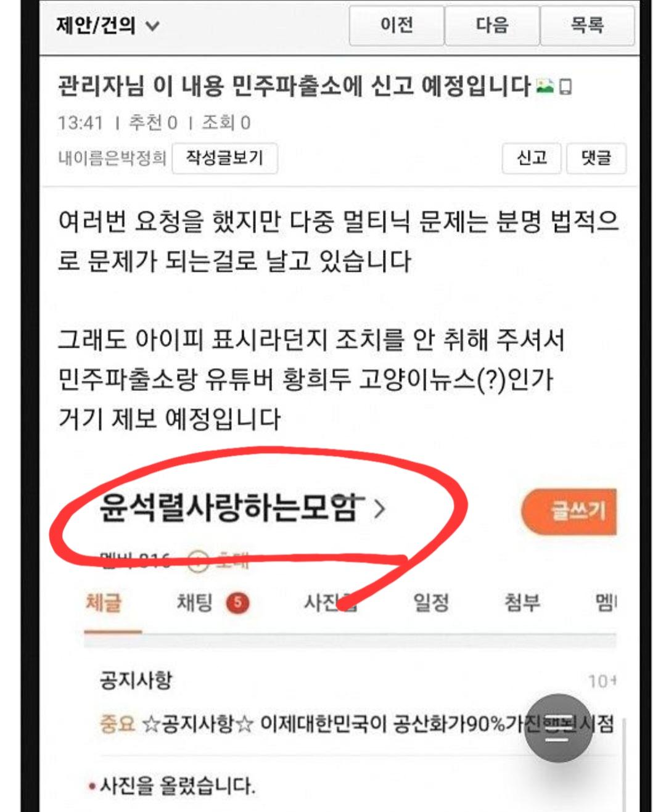Select the 체글 tab
The image size is (666, 812).
coord(104,602)
